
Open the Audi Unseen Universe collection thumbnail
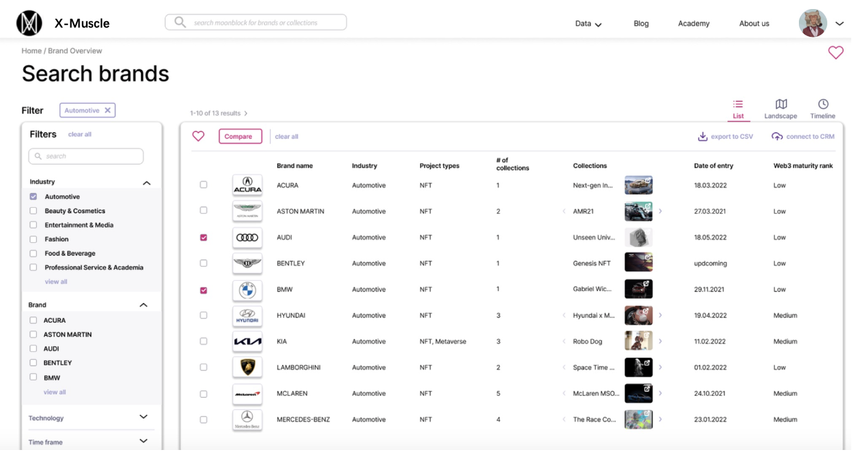[x=639, y=238]
